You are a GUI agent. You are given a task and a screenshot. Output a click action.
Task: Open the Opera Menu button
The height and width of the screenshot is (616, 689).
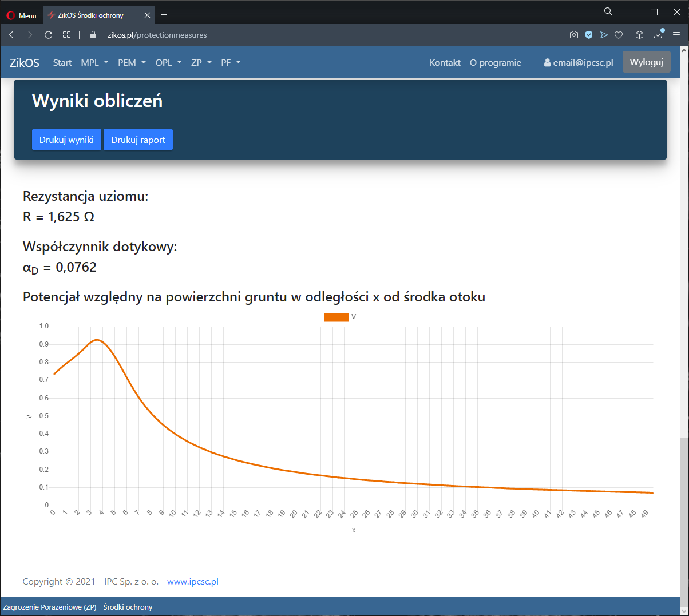click(x=22, y=15)
